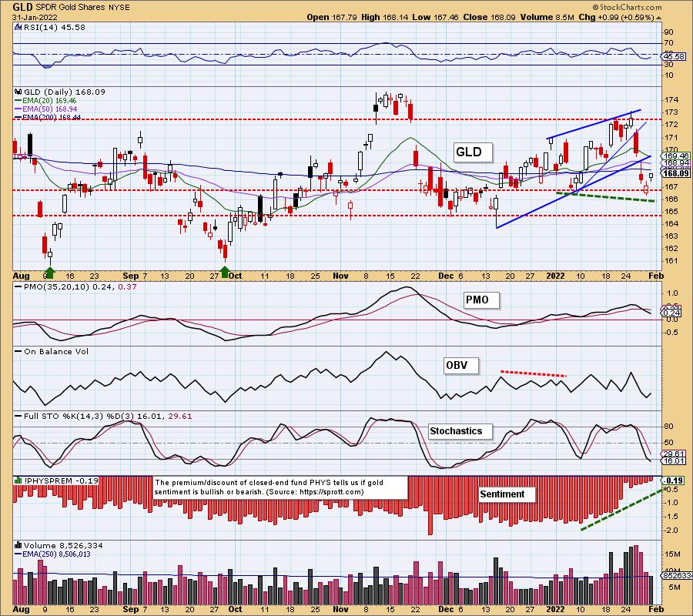
Task: Click the 16.01 stochastic %K value tag
Action: (674, 461)
